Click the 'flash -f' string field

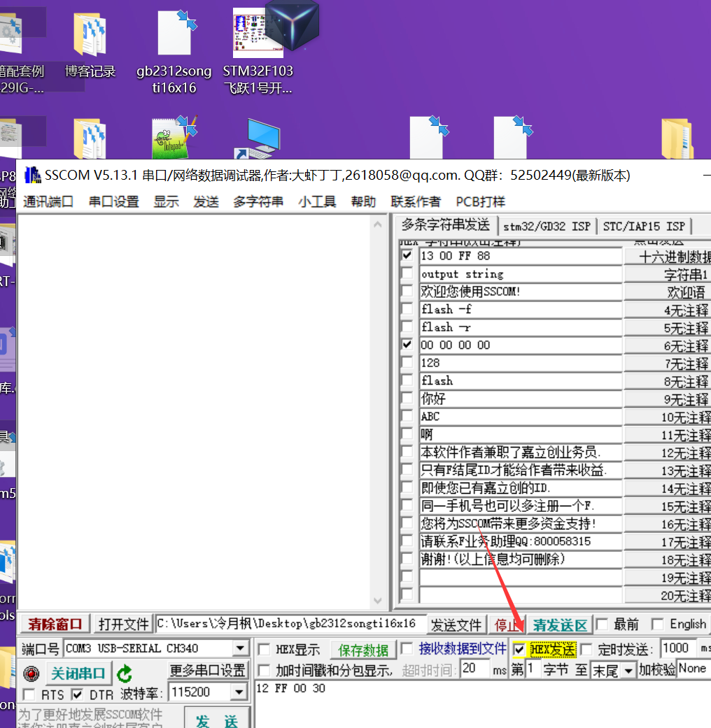click(521, 309)
